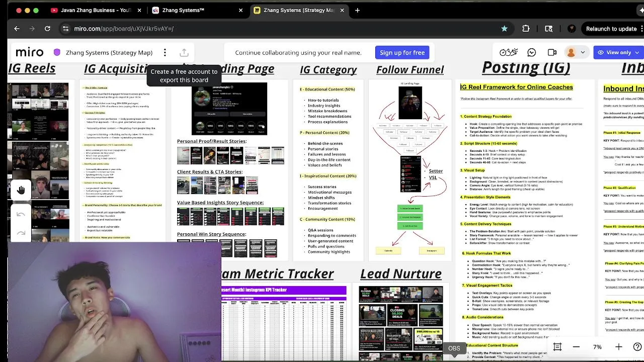Open the timer and activities tools
The height and width of the screenshot is (362, 644).
[x=508, y=52]
